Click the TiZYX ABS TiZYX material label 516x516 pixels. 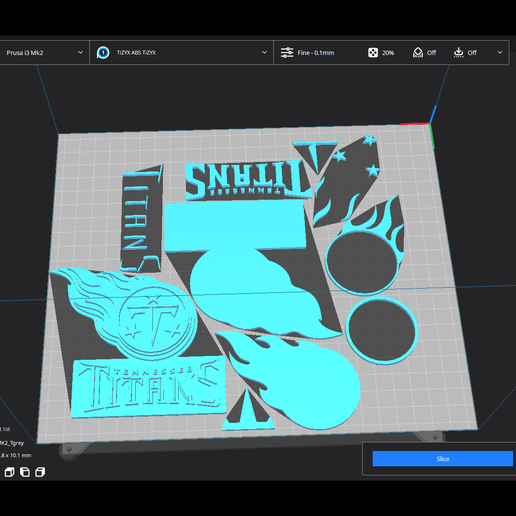[x=136, y=53]
